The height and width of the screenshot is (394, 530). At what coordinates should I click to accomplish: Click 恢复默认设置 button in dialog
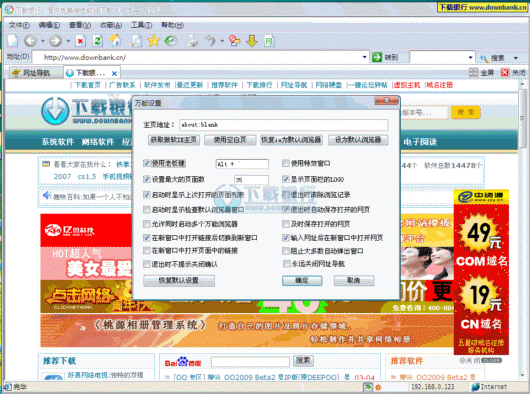click(x=179, y=280)
